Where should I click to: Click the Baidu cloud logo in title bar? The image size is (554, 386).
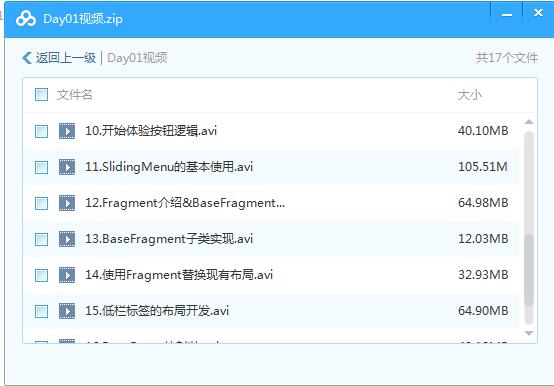[26, 19]
